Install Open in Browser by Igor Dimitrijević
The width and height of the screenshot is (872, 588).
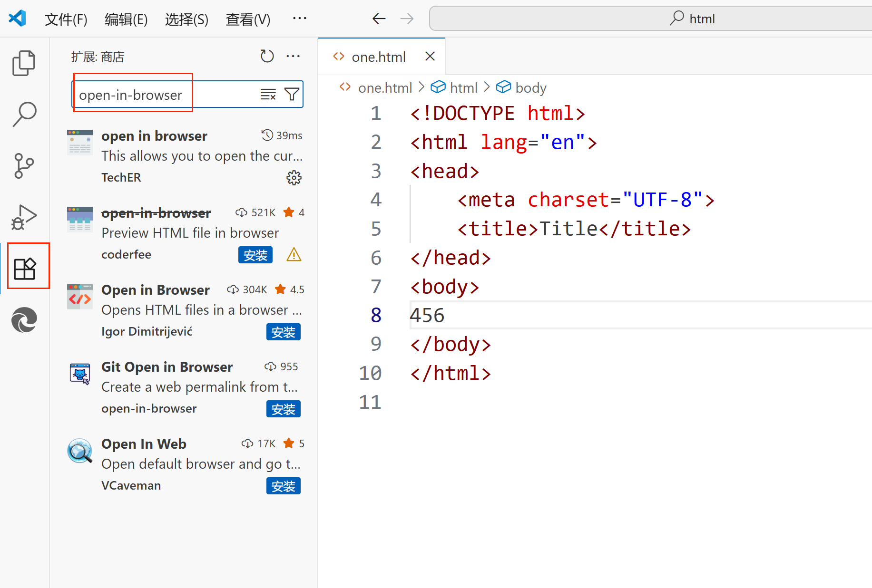pyautogui.click(x=284, y=332)
